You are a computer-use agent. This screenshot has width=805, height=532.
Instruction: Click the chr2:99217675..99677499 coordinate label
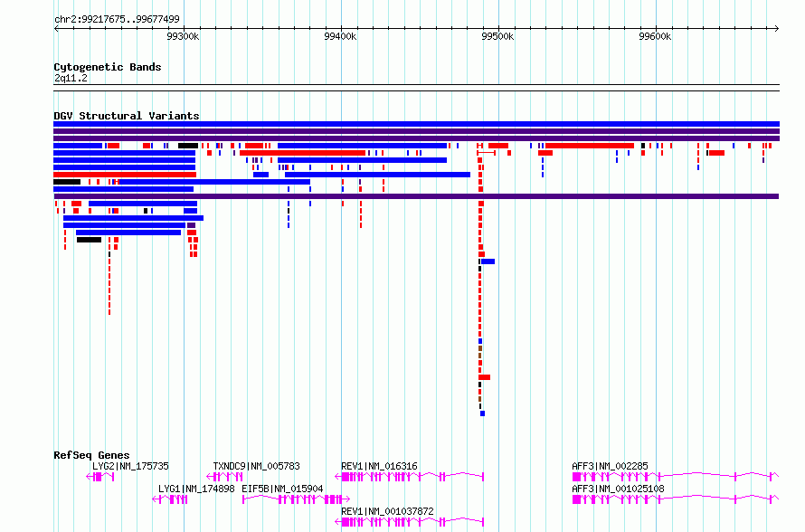pyautogui.click(x=117, y=19)
